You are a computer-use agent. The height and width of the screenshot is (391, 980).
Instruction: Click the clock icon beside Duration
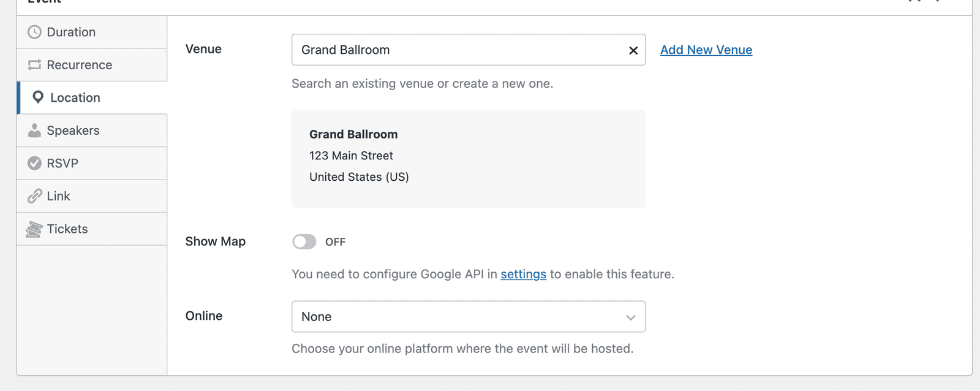[34, 32]
